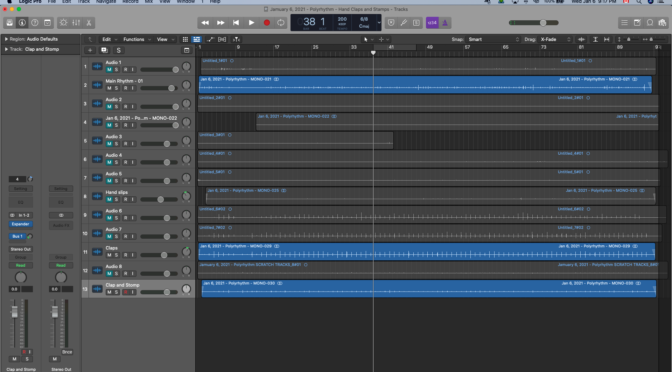Click the tuner button in control bar
Viewport: 672px width, 372px height.
404,23
